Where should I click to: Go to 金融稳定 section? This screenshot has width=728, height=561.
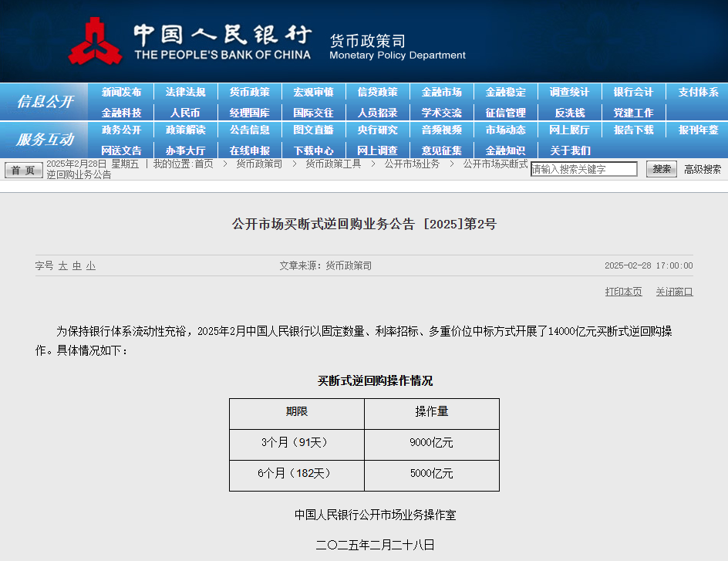pyautogui.click(x=506, y=92)
